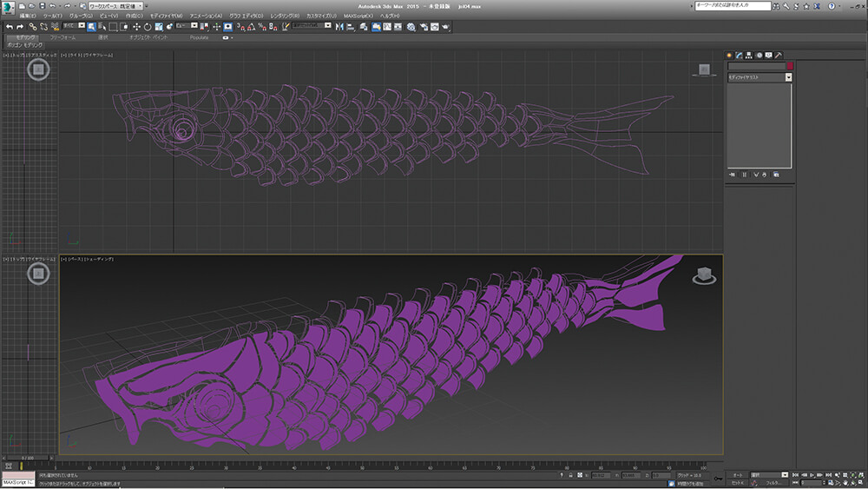
Task: Select the Select and Rotate tool
Action: coord(148,27)
